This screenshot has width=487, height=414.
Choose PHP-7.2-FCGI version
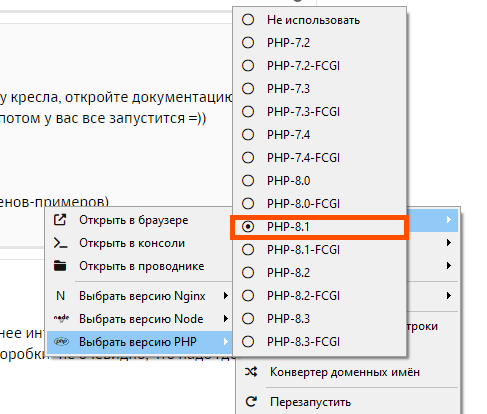(319, 66)
